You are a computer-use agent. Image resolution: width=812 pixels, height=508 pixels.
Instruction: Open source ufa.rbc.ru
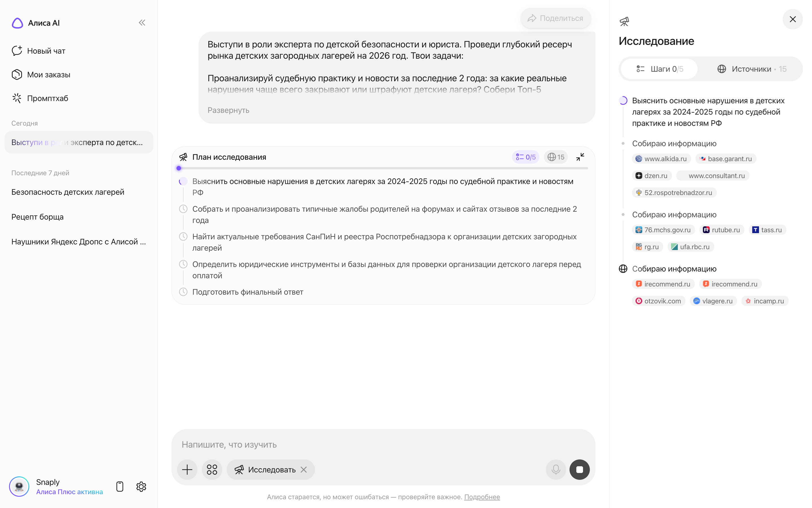(x=690, y=247)
